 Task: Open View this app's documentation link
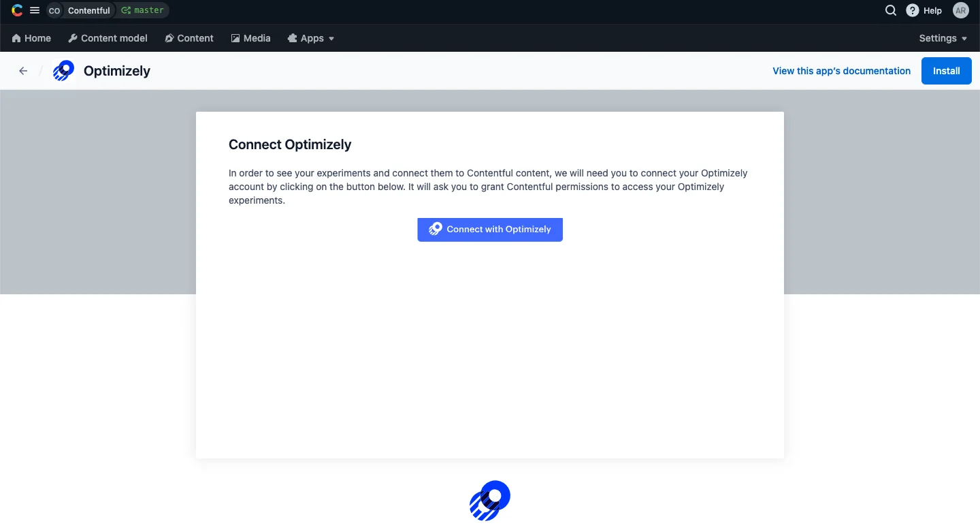point(841,71)
